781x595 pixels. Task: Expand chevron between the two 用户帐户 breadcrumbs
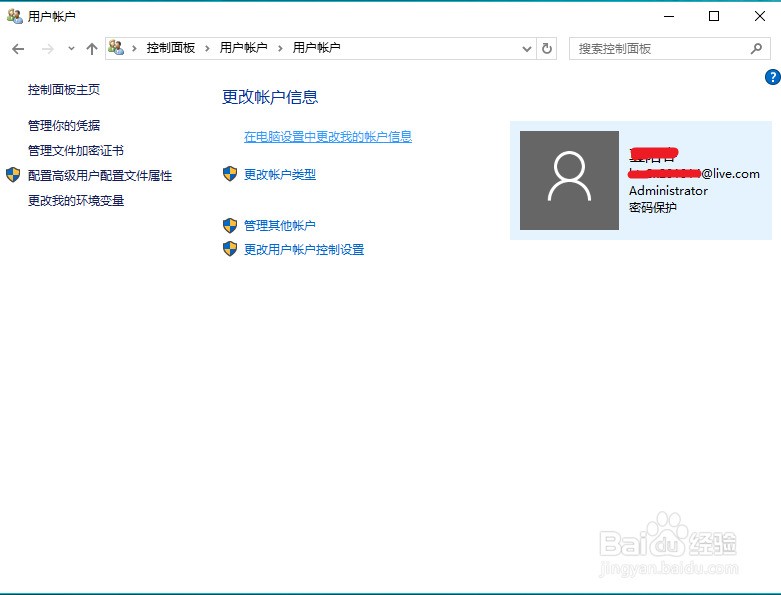(x=280, y=48)
